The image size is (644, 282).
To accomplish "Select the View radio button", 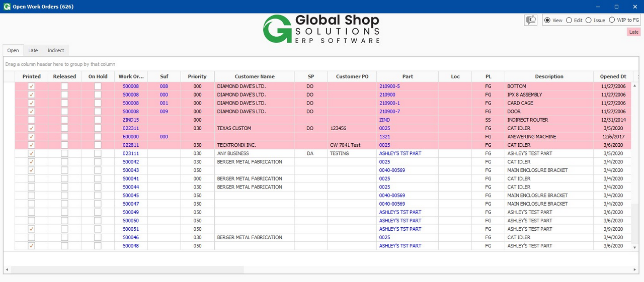I will pyautogui.click(x=547, y=20).
